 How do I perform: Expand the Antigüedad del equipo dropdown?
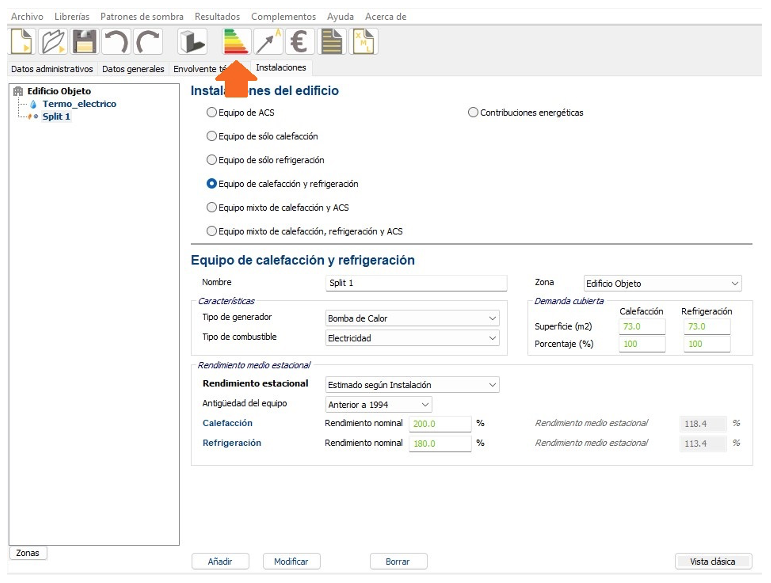(379, 404)
